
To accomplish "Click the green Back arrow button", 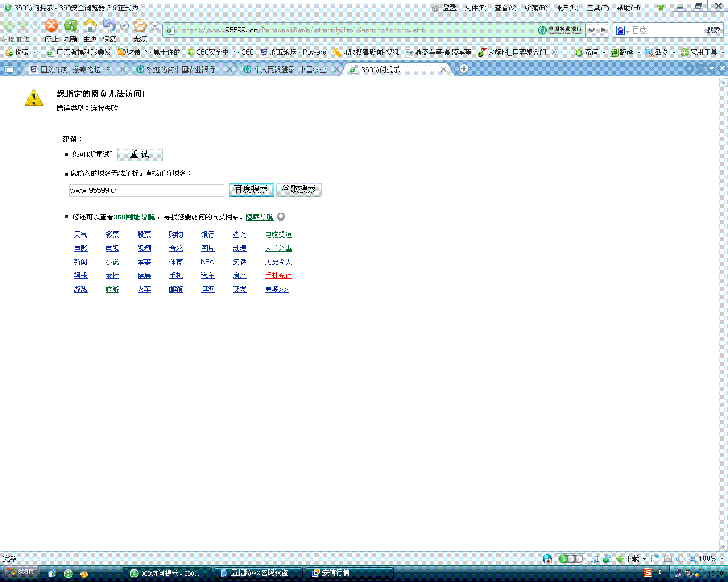I will [9, 26].
